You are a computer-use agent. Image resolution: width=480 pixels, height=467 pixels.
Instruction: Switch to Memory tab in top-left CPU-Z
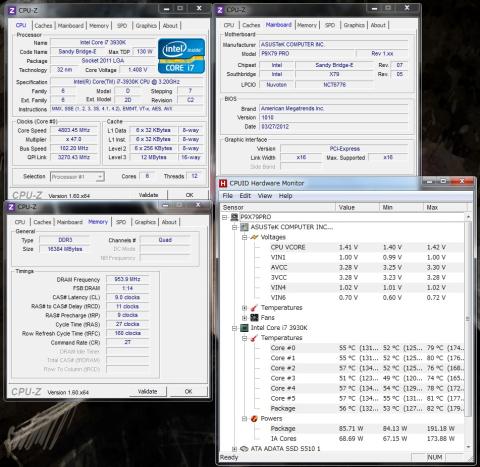(99, 26)
